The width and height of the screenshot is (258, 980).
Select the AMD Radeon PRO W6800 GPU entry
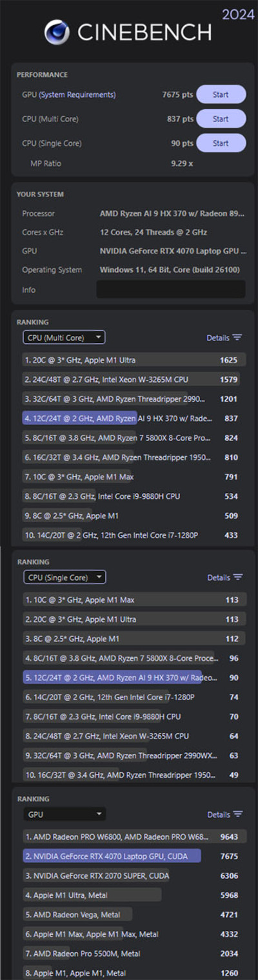tap(134, 836)
